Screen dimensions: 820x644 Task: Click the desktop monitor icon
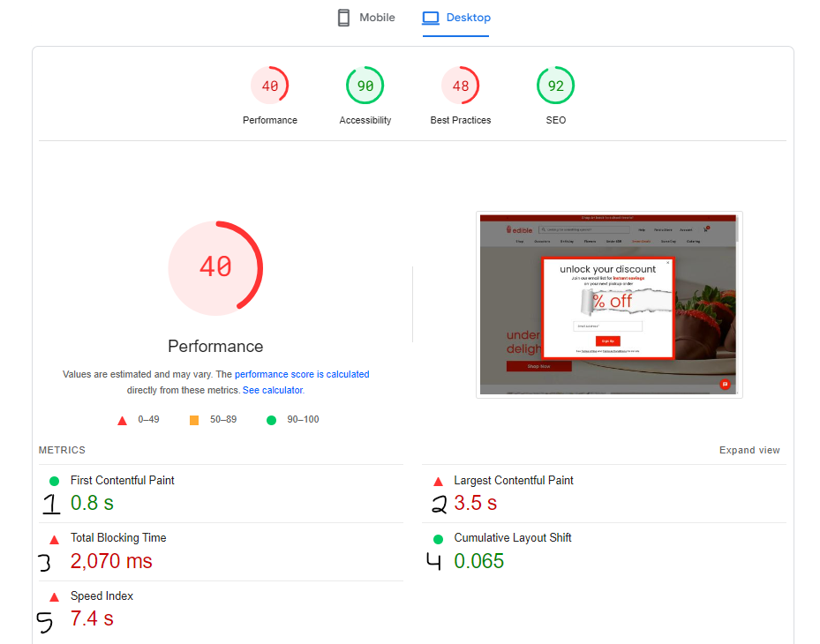tap(431, 18)
